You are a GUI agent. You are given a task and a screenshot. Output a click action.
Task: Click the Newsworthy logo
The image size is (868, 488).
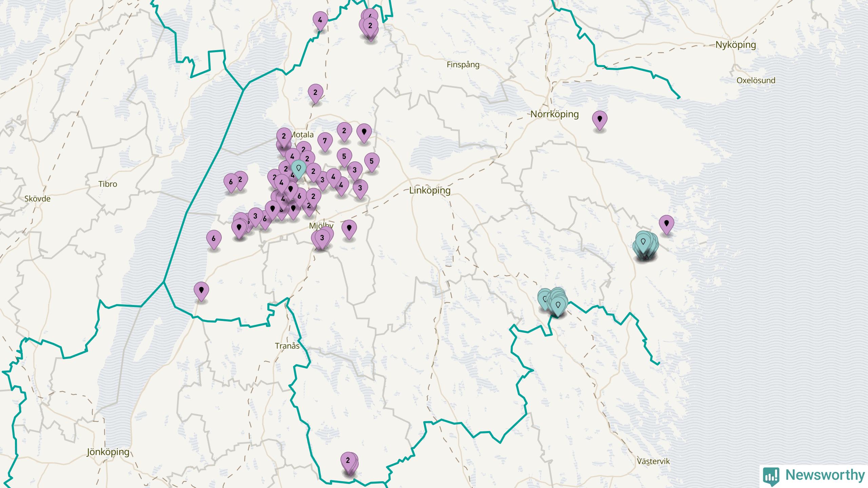[814, 475]
